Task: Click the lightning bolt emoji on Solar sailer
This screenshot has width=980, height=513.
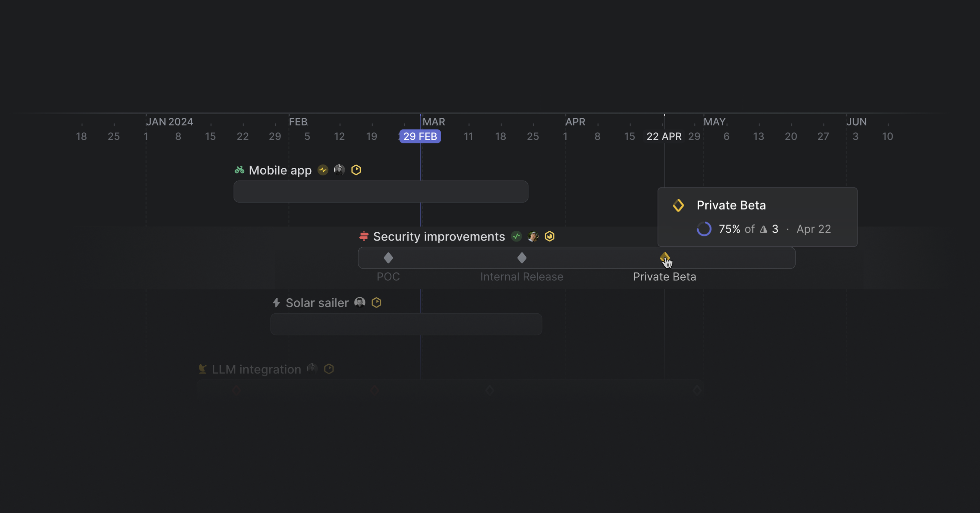Action: (x=276, y=302)
